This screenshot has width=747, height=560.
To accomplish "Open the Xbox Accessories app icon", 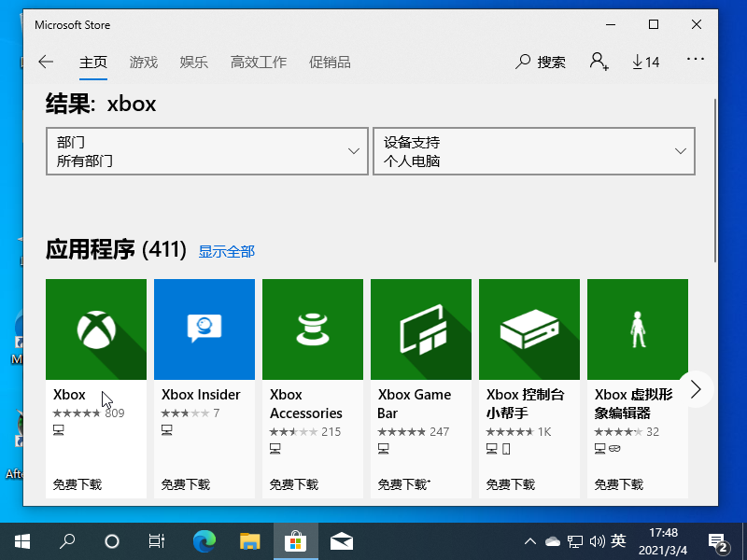I will tap(313, 329).
